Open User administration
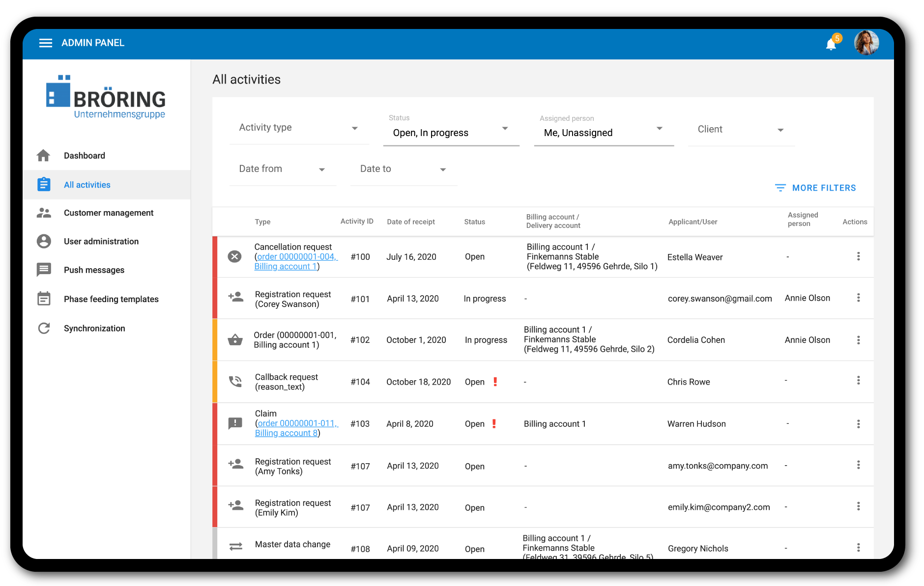The image size is (924, 586). tap(101, 241)
